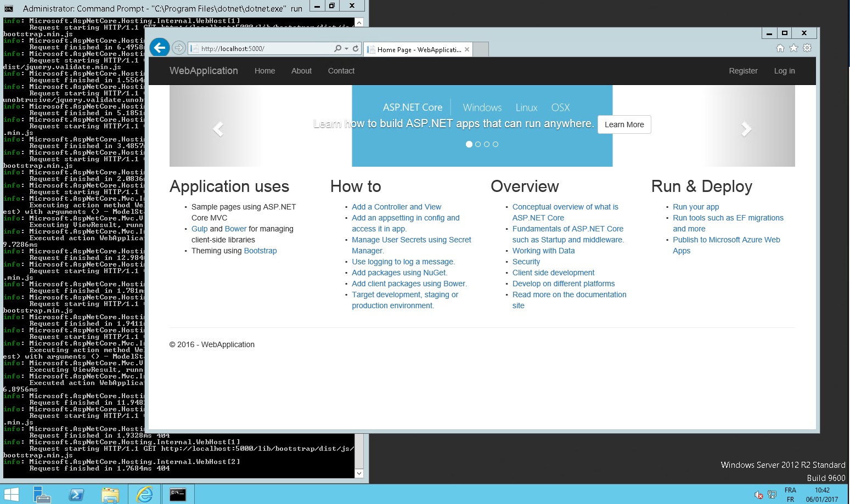Open Favorites star icon
Screen dimensions: 850x504
pyautogui.click(x=793, y=48)
